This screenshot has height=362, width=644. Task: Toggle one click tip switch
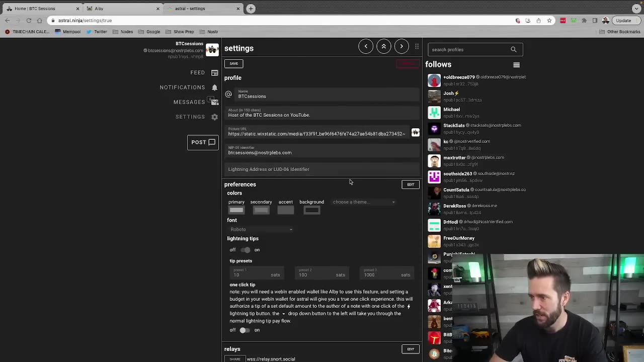point(244,330)
